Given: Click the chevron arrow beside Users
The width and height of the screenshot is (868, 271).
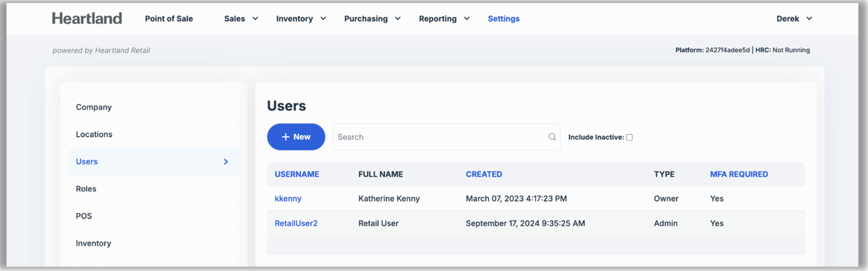Looking at the screenshot, I should (226, 162).
